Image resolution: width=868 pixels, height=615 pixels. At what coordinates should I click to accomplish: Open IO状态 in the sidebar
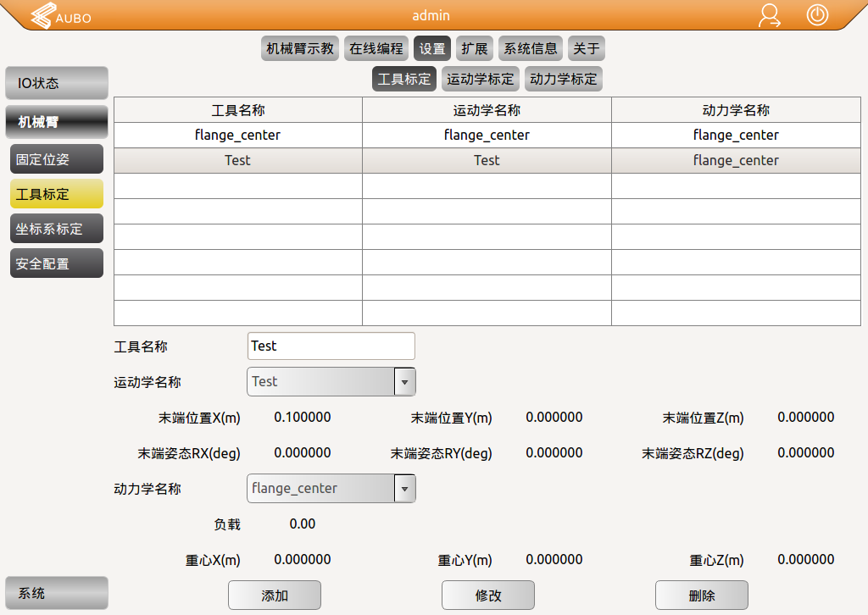57,83
